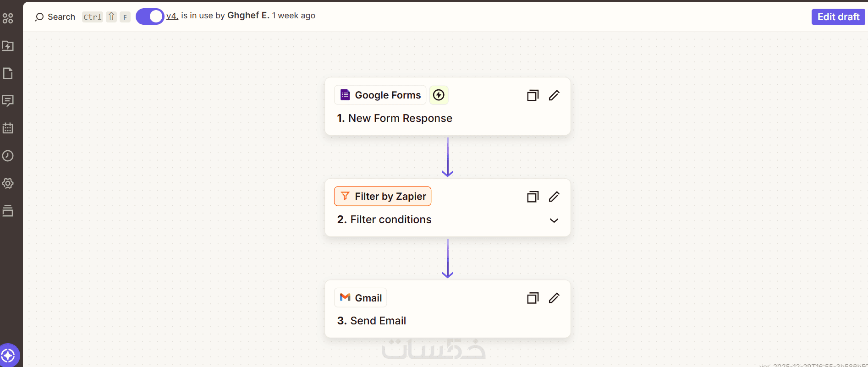The height and width of the screenshot is (367, 868).
Task: Open the calendar icon in sidebar
Action: pos(8,128)
